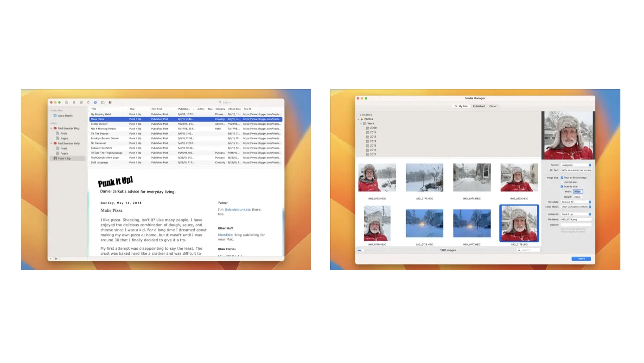
Task: Select the Subway Fire Patrol post row
Action: pos(185,148)
